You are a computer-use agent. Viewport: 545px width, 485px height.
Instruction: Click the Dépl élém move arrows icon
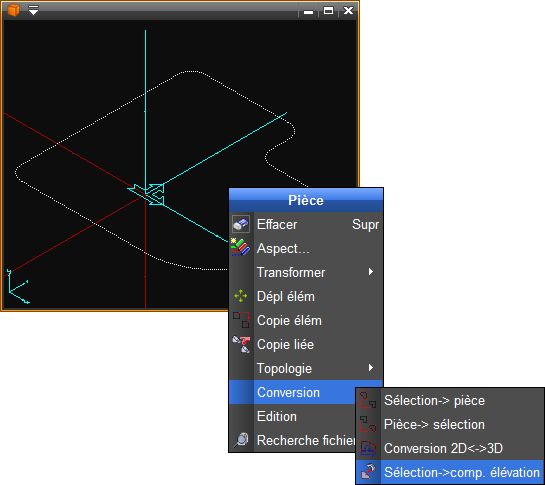coord(241,296)
